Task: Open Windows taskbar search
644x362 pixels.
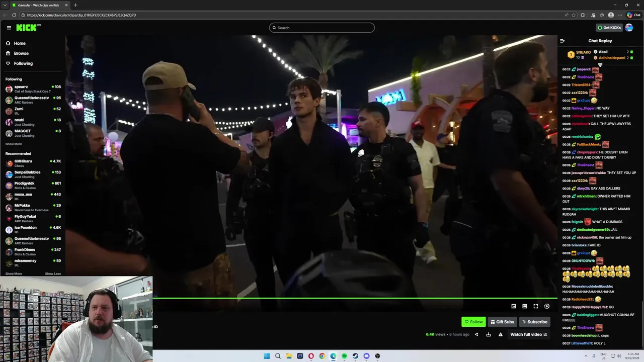Action: click(x=278, y=356)
